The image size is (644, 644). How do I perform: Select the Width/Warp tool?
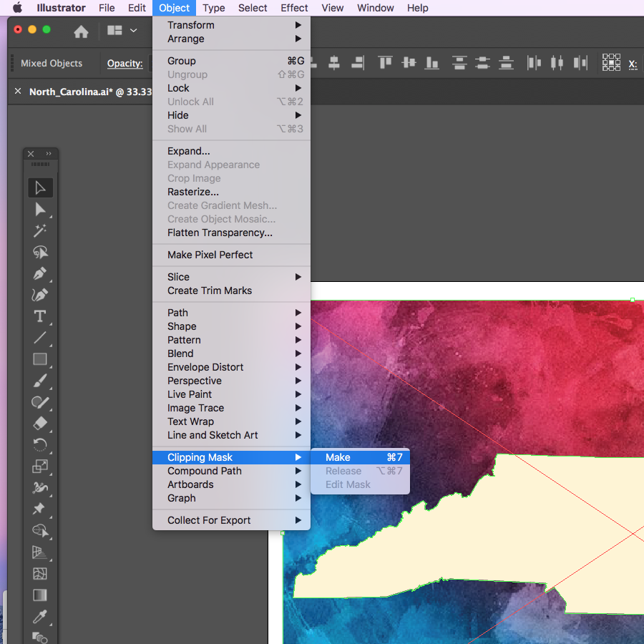click(40, 487)
